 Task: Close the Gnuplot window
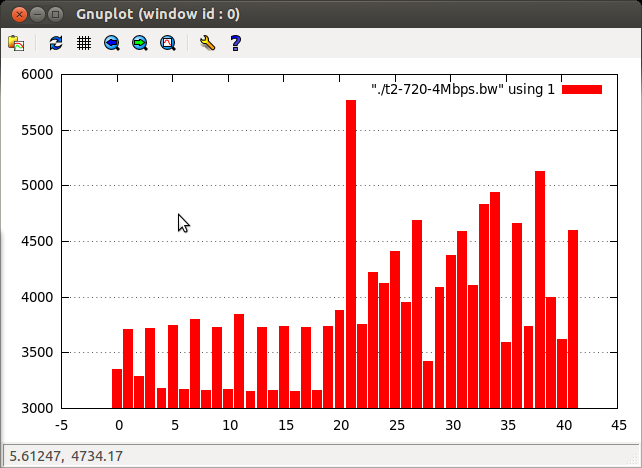point(17,14)
